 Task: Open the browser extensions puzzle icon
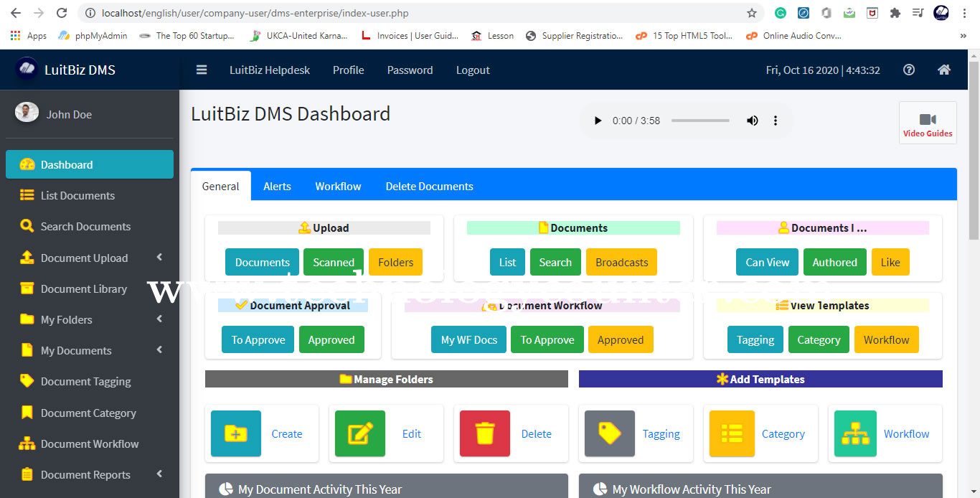point(895,13)
